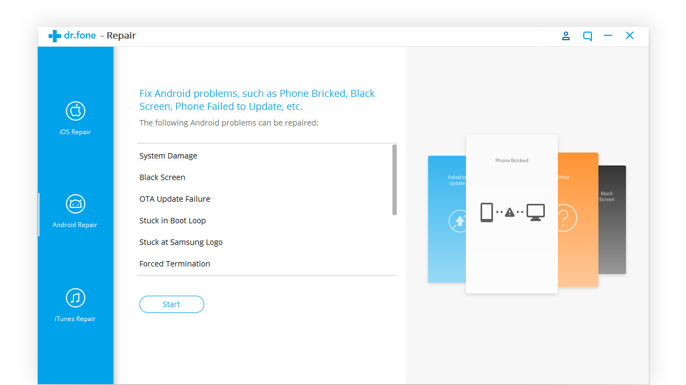Switch to iOS Repair label
The width and height of the screenshot is (686, 385).
click(75, 132)
